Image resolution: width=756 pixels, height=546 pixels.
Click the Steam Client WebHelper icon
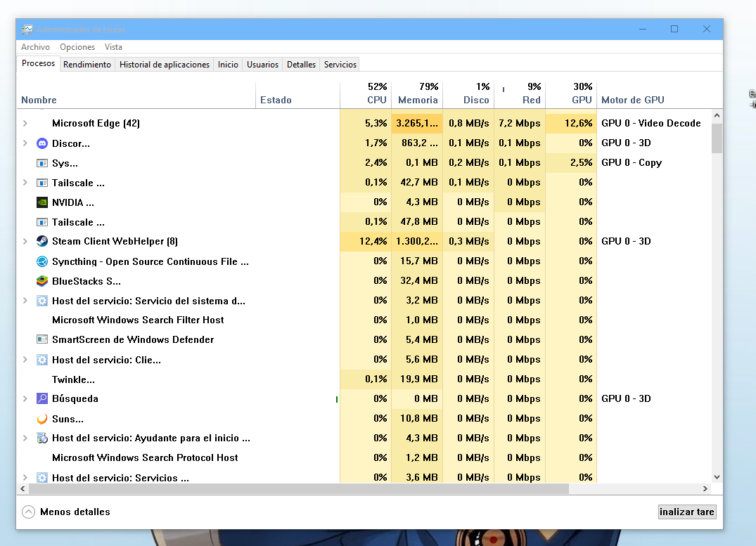tap(42, 241)
